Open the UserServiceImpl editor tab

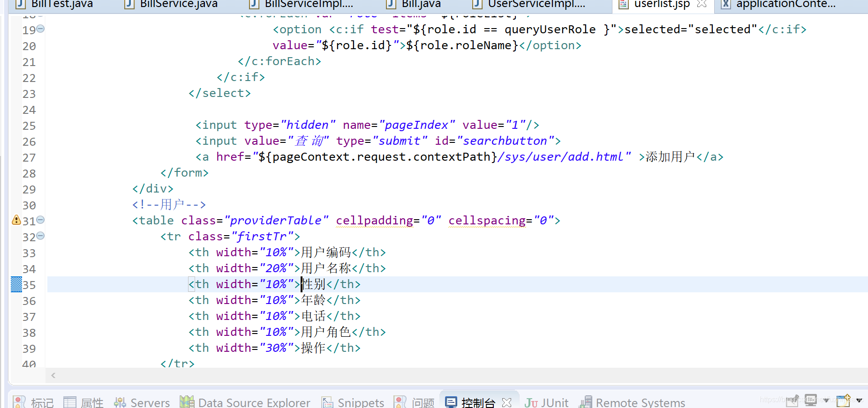(x=536, y=4)
